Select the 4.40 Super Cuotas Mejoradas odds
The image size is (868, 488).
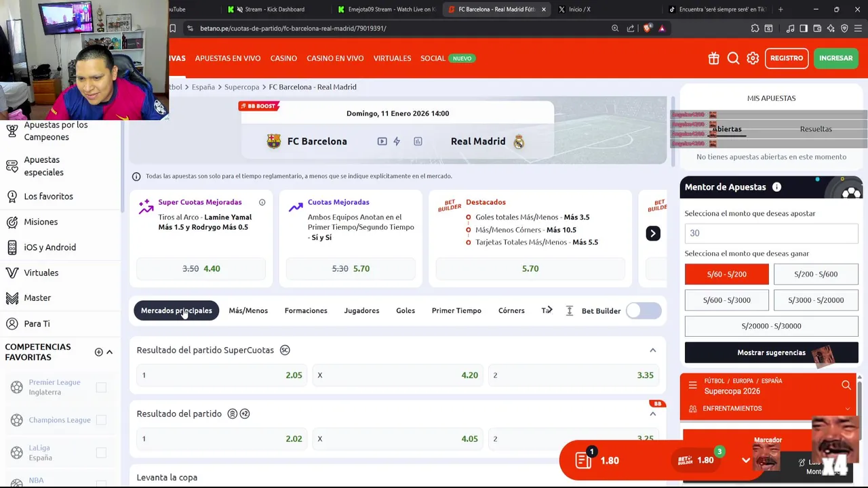(201, 268)
